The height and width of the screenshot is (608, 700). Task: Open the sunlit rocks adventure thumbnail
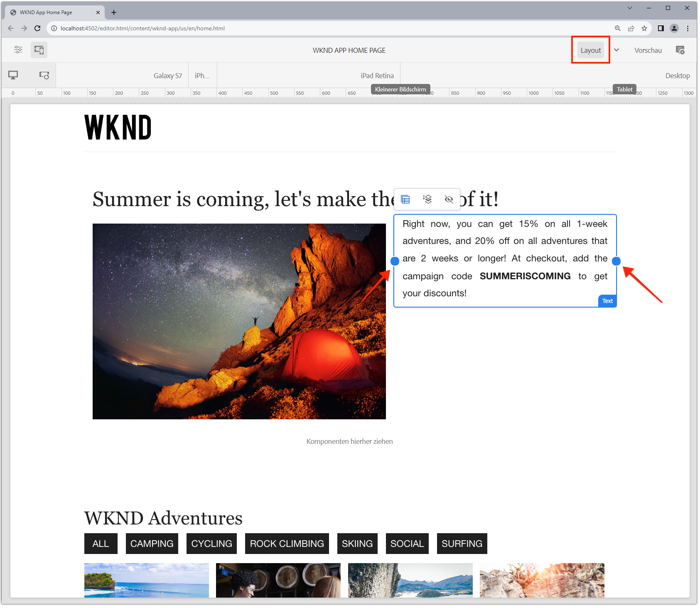[x=542, y=580]
